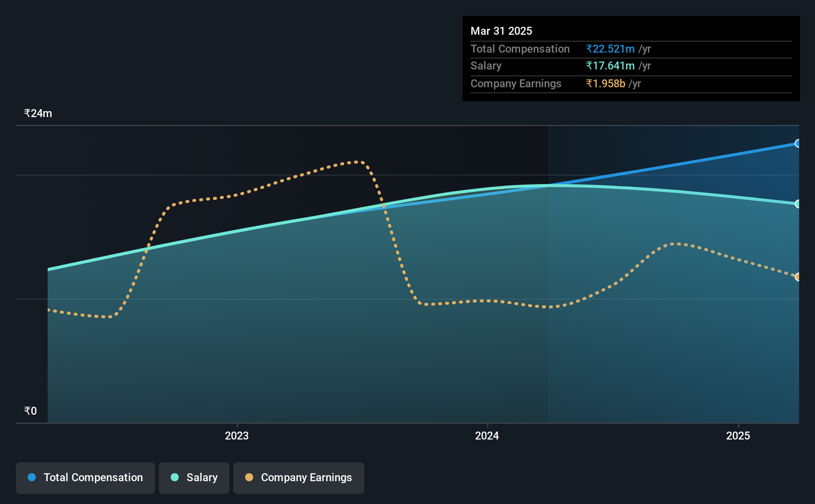Click the blue Total Compensation legend dot
Viewport: 815px width, 504px height.
pos(32,477)
